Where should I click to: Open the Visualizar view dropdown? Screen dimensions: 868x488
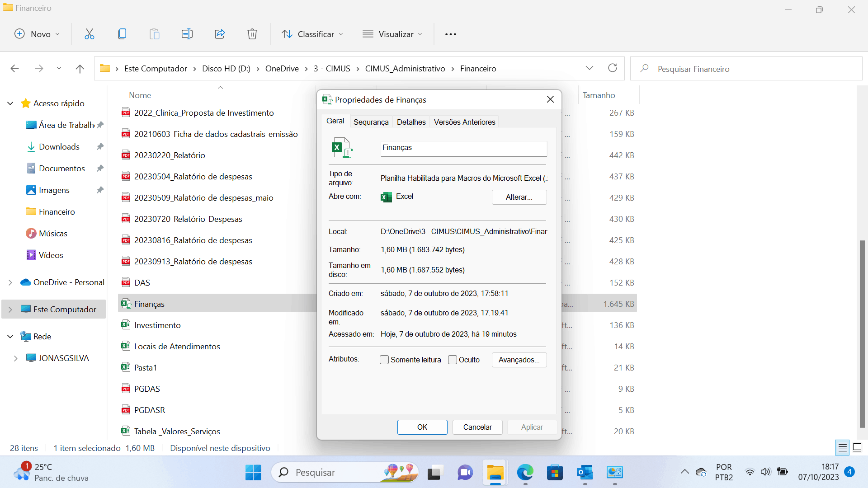pos(392,34)
